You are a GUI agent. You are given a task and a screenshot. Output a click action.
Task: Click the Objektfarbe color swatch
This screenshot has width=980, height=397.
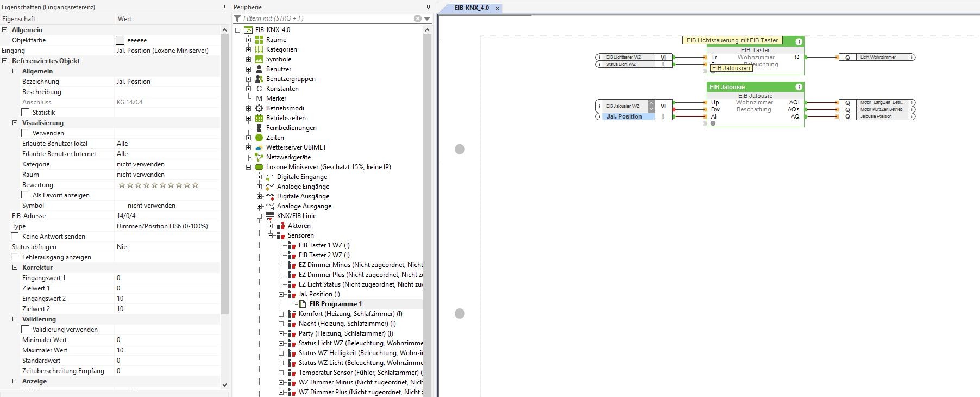(120, 40)
